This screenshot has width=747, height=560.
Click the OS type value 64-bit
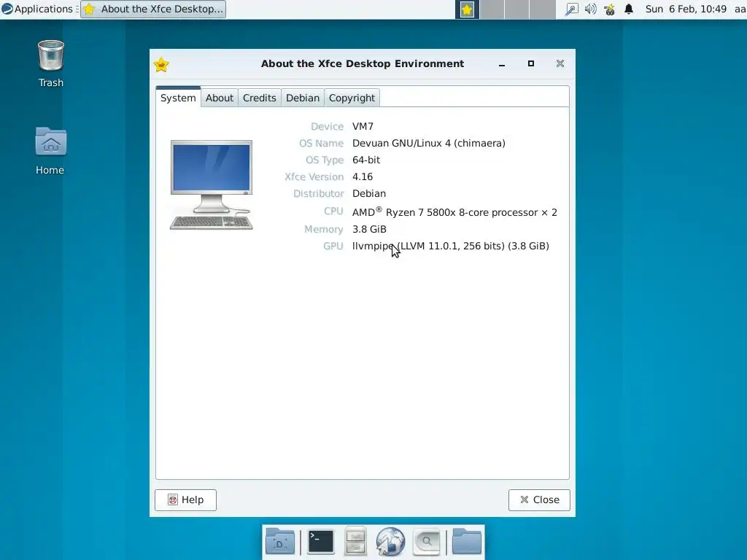[366, 160]
